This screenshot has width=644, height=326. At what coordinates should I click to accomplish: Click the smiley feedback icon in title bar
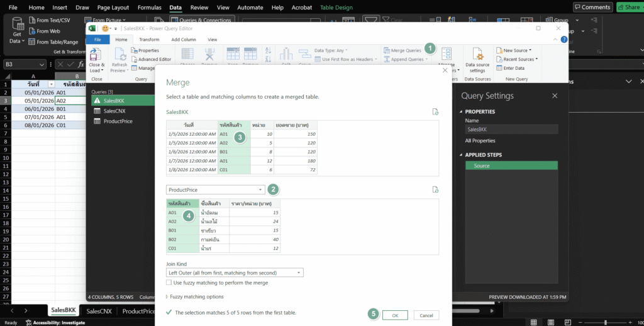(105, 28)
